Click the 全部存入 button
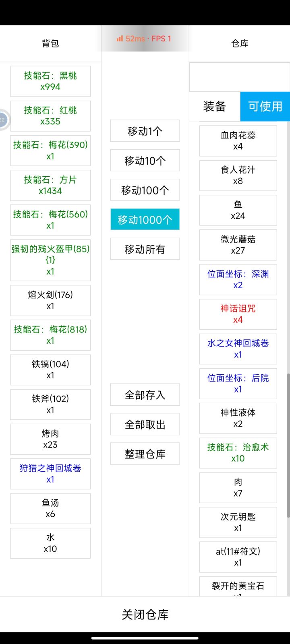Image resolution: width=290 pixels, height=644 pixels. [145, 395]
